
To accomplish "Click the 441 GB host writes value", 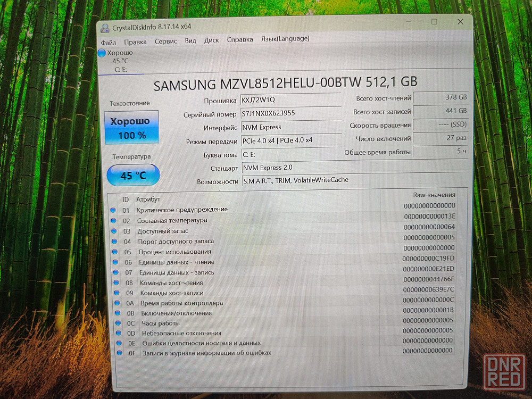I will click(440, 111).
